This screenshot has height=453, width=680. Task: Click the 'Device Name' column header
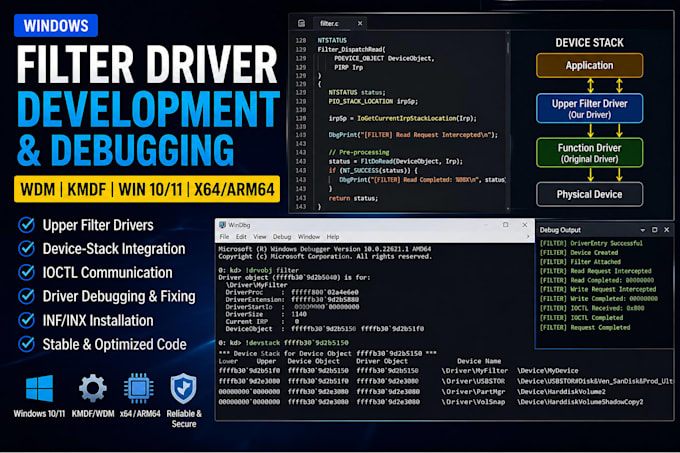(479, 361)
